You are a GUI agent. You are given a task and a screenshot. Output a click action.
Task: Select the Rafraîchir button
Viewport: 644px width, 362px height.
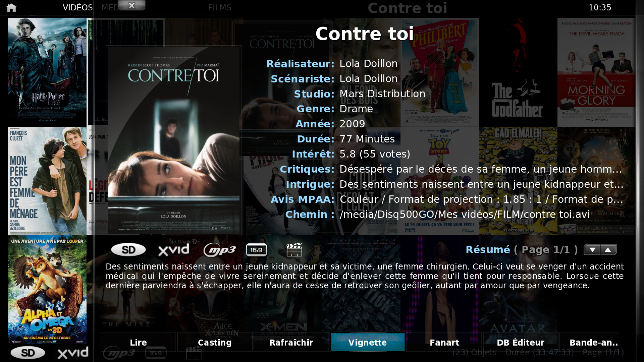pyautogui.click(x=291, y=342)
